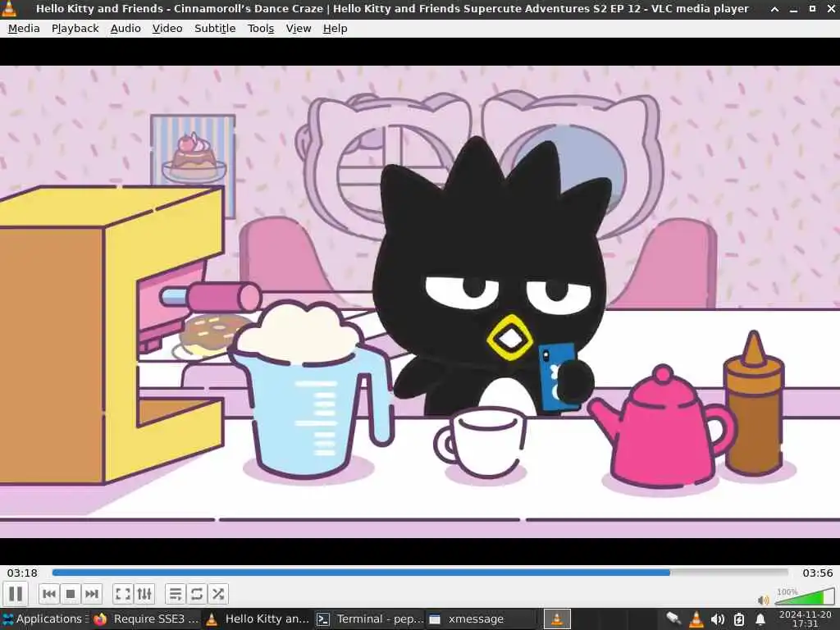
Task: Click the elapsed time 03:18 label
Action: pyautogui.click(x=22, y=573)
